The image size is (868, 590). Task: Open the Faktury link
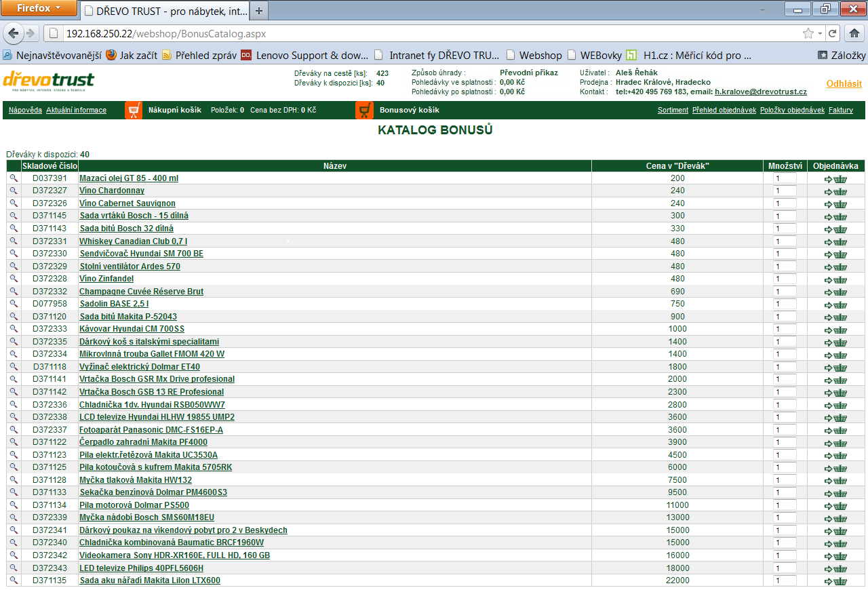(x=841, y=110)
